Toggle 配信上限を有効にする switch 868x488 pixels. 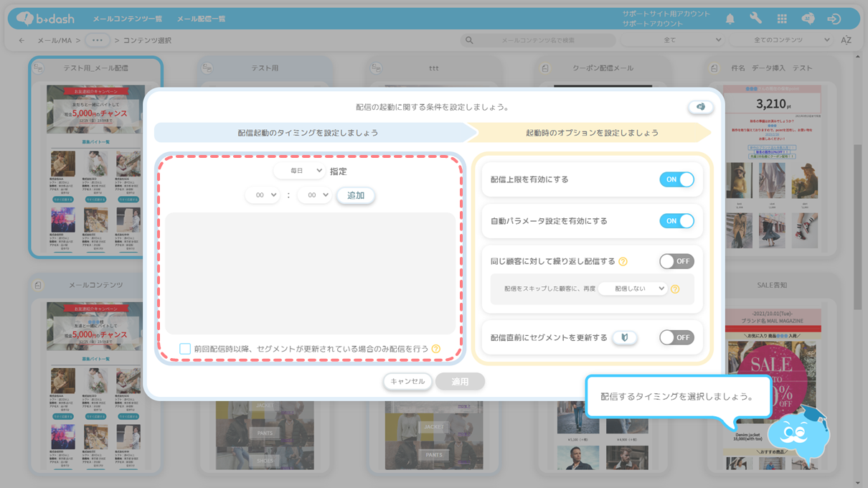[x=676, y=179]
